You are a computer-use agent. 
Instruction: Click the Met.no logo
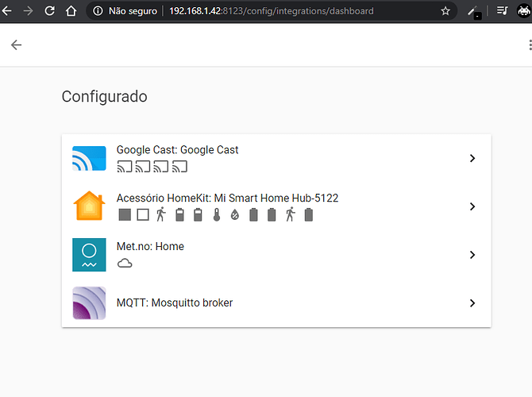click(x=89, y=255)
